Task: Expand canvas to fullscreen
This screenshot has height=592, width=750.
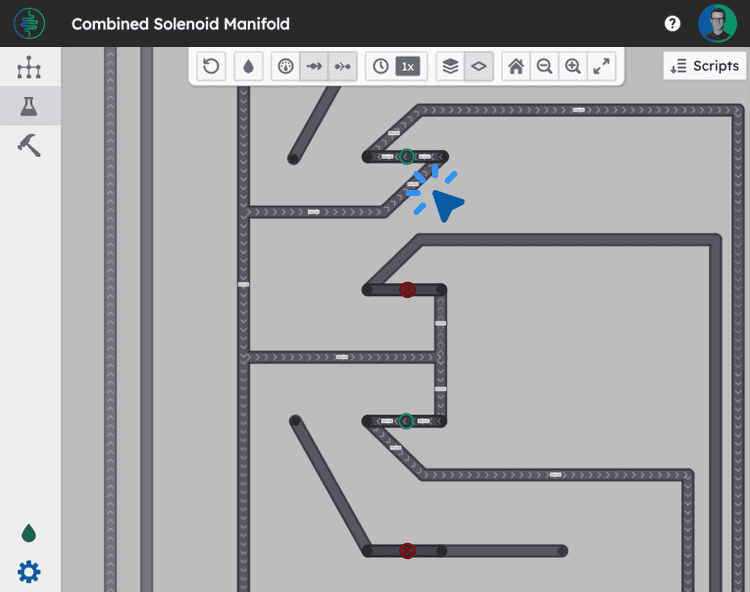Action: coord(601,67)
